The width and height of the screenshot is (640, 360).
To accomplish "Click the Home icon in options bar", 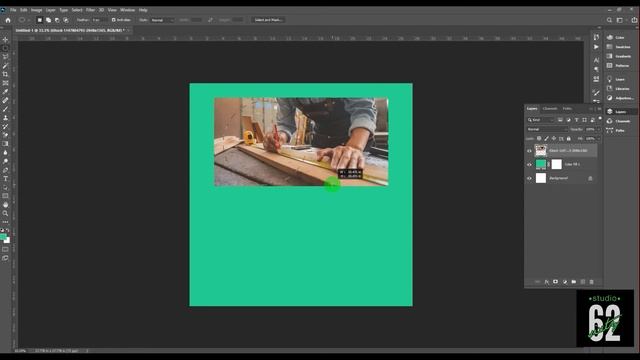I will (x=8, y=20).
